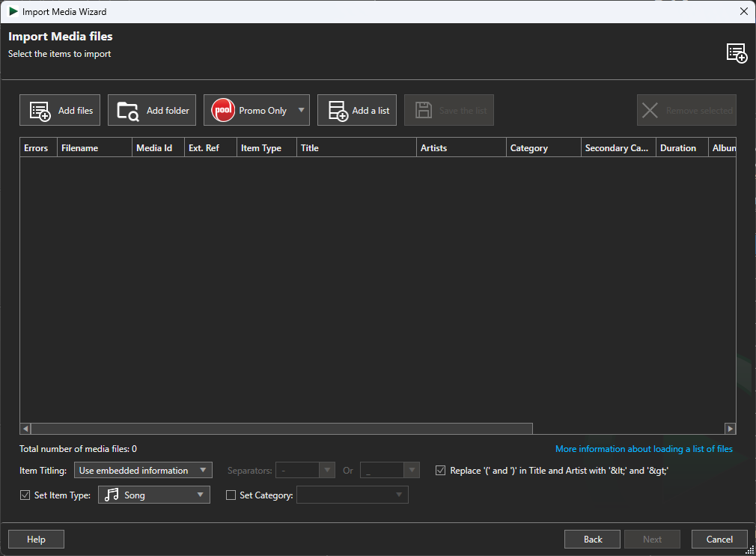Image resolution: width=756 pixels, height=556 pixels.
Task: Enable the Set Category checkbox
Action: click(x=231, y=495)
